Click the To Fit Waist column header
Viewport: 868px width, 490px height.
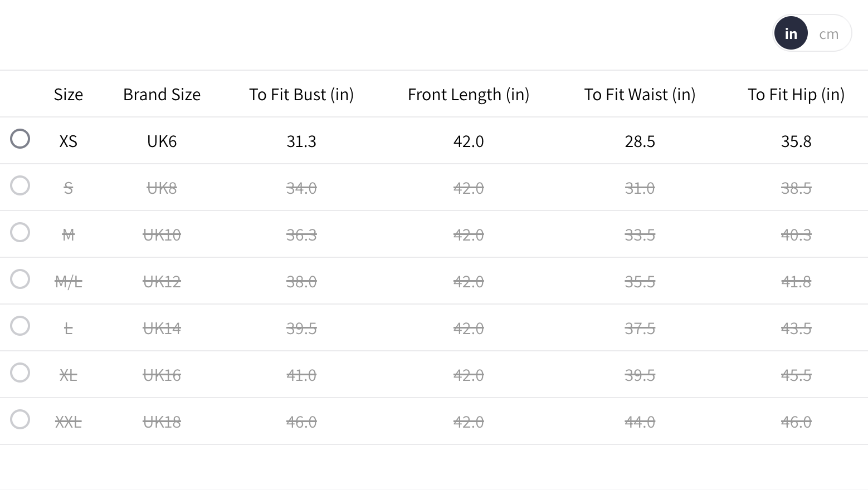(x=640, y=95)
